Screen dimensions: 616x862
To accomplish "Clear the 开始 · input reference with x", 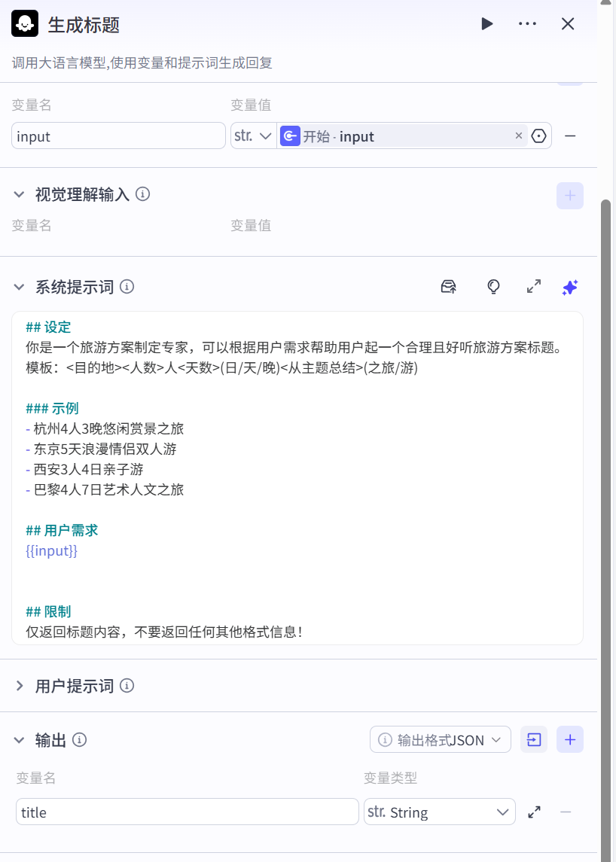I will click(518, 136).
